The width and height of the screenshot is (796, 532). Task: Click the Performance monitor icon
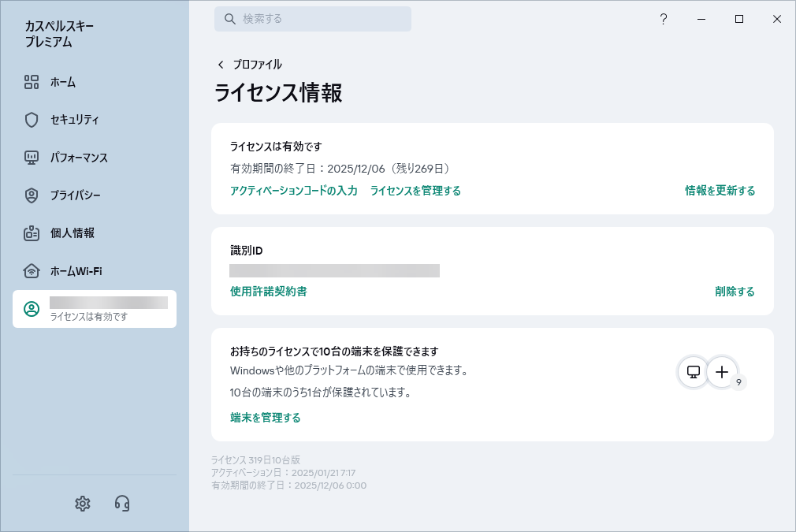[32, 158]
